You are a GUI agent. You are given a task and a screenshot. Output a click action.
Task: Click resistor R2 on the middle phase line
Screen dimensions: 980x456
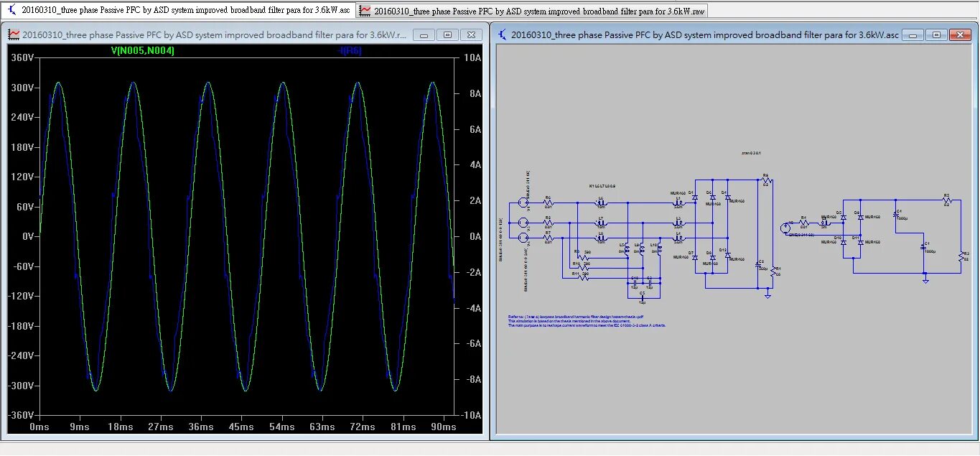549,223
